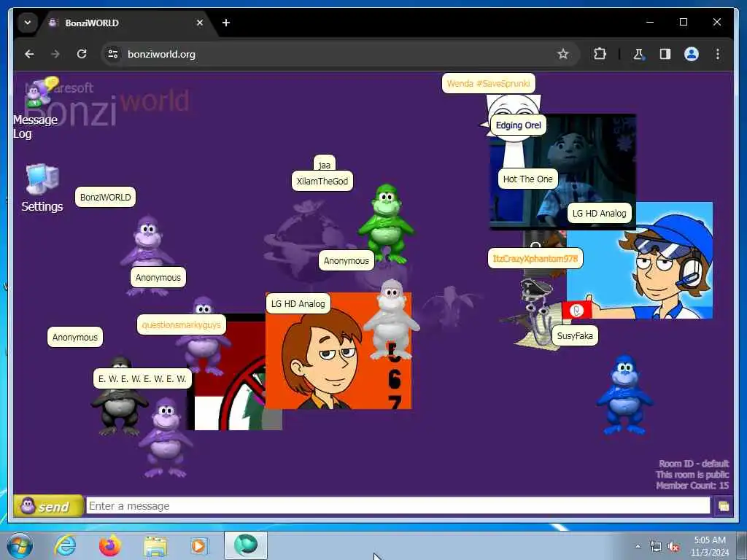Click the white Bonzi character
The height and width of the screenshot is (560, 747).
(392, 319)
